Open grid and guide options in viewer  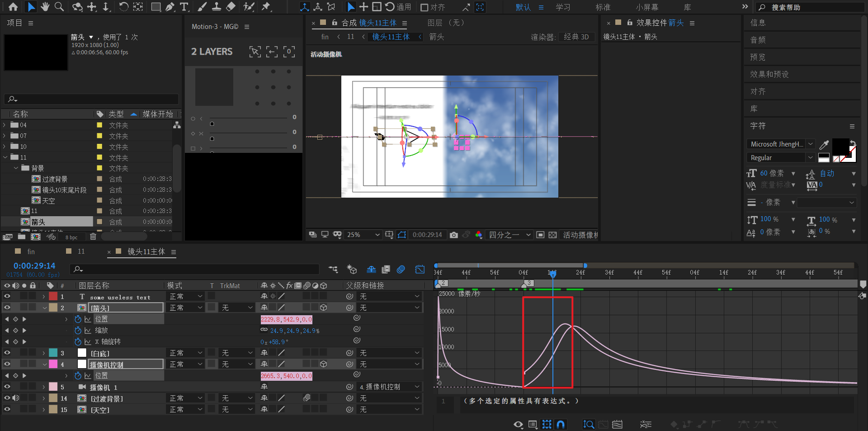(389, 235)
